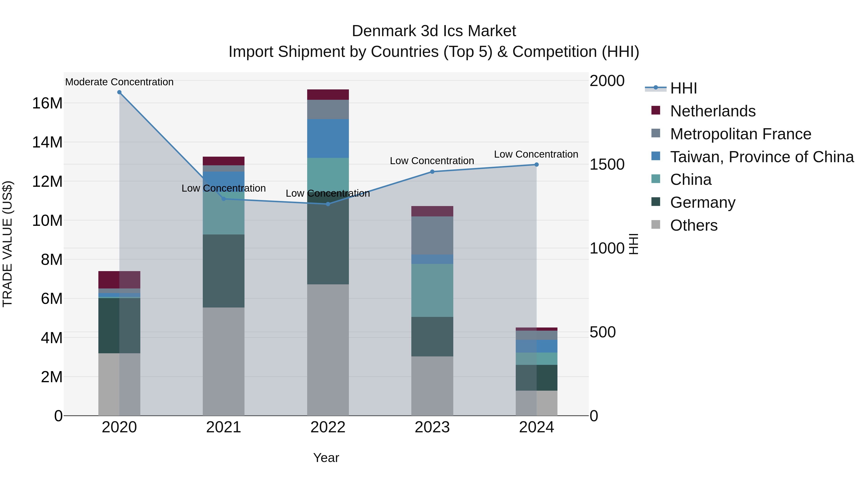The height and width of the screenshot is (488, 868).
Task: Click the Germany dark green legend swatch
Action: [656, 202]
